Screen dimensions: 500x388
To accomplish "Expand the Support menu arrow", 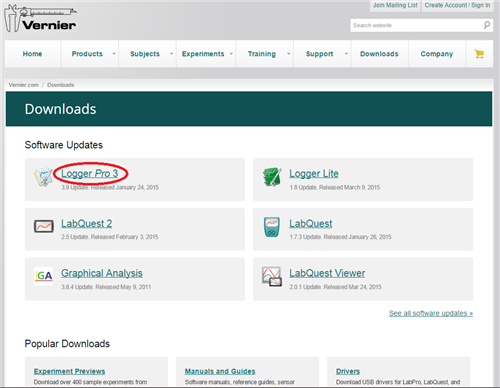I will [346, 54].
